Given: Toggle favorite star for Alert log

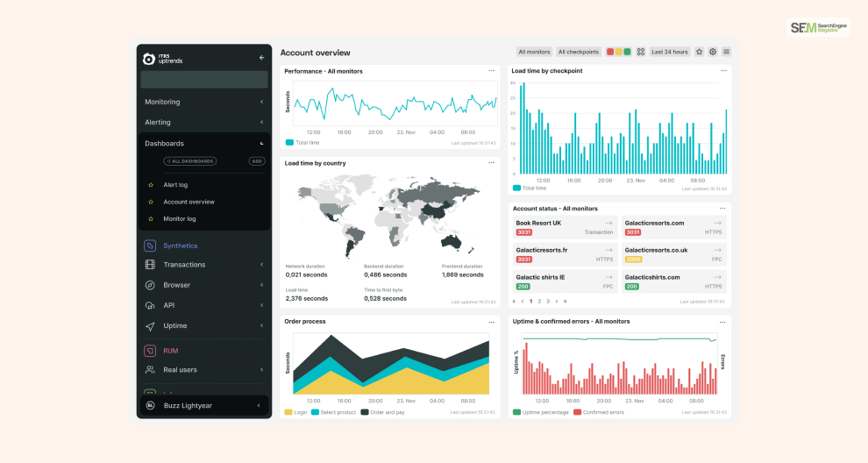Looking at the screenshot, I should tap(151, 185).
